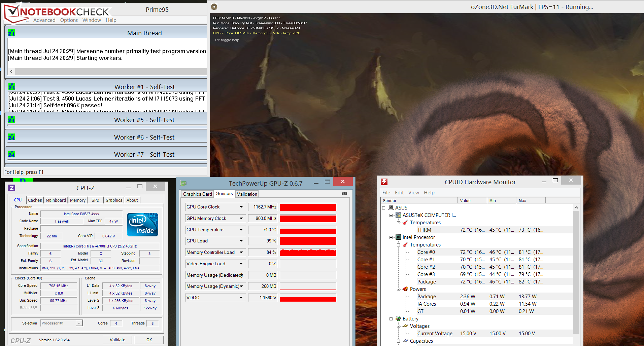Open the Window menu in Prime95
This screenshot has height=346, width=644.
point(92,20)
